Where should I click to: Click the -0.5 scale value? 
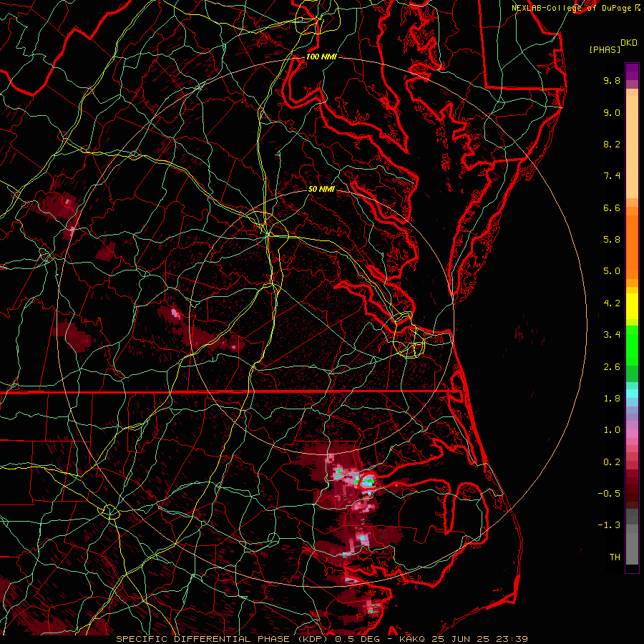pyautogui.click(x=609, y=494)
